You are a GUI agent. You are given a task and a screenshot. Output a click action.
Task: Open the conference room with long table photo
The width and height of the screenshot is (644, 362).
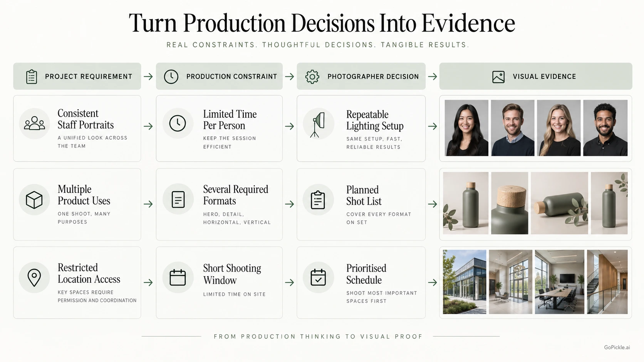[x=560, y=282]
